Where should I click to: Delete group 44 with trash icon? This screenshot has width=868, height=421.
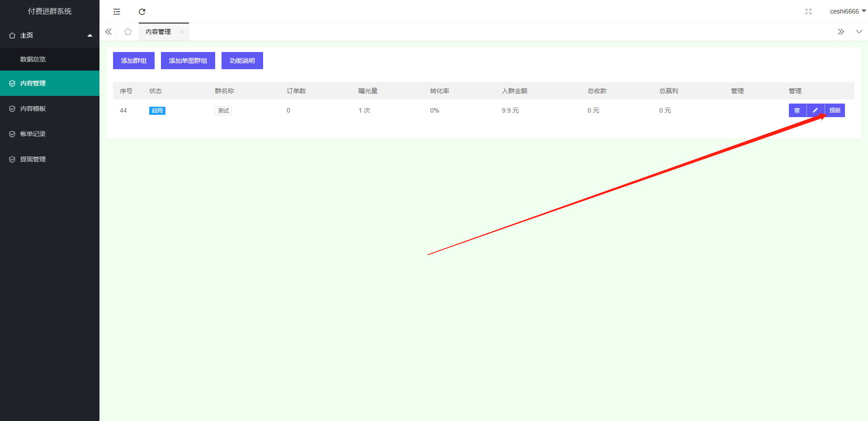click(797, 110)
